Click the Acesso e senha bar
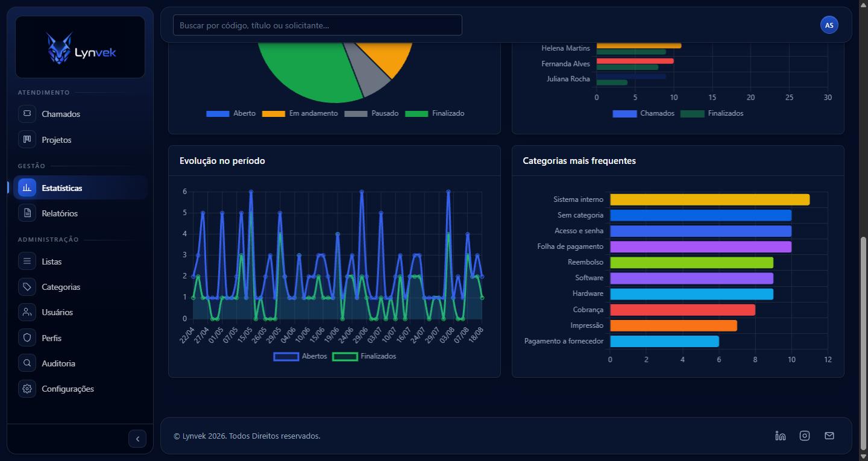868x461 pixels. [700, 231]
